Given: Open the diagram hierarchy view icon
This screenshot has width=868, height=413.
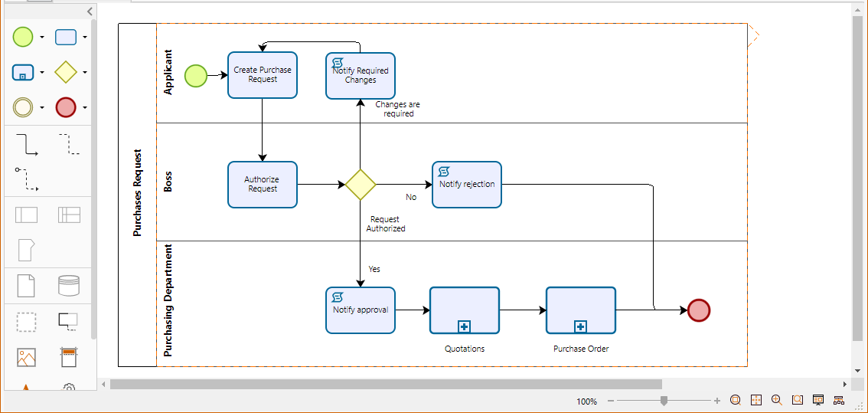Looking at the screenshot, I should coord(839,400).
